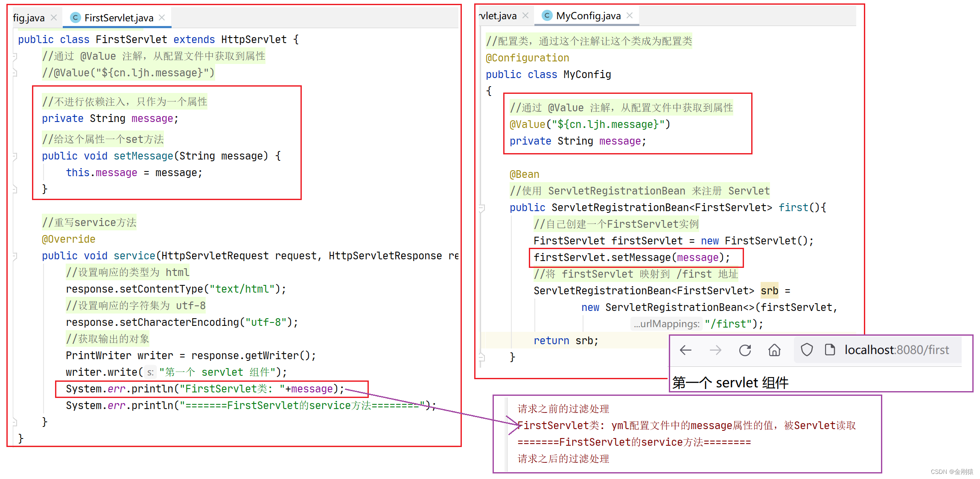Click console line '请求之前的过滤处理'

point(563,409)
